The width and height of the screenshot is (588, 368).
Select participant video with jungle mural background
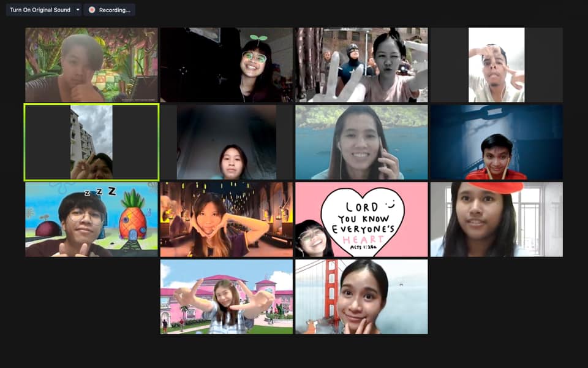91,64
